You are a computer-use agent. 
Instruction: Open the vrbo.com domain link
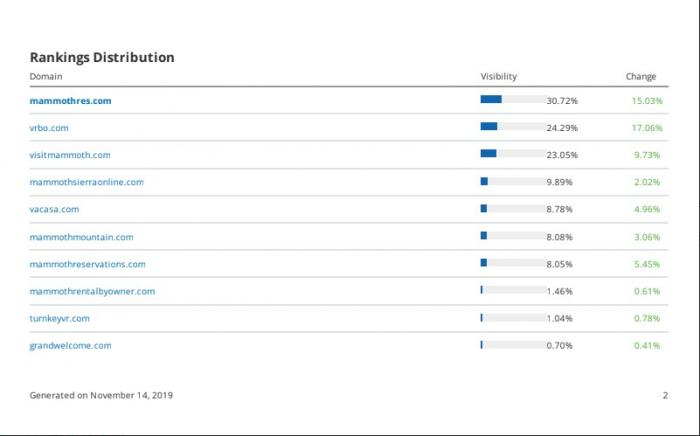[x=49, y=128]
